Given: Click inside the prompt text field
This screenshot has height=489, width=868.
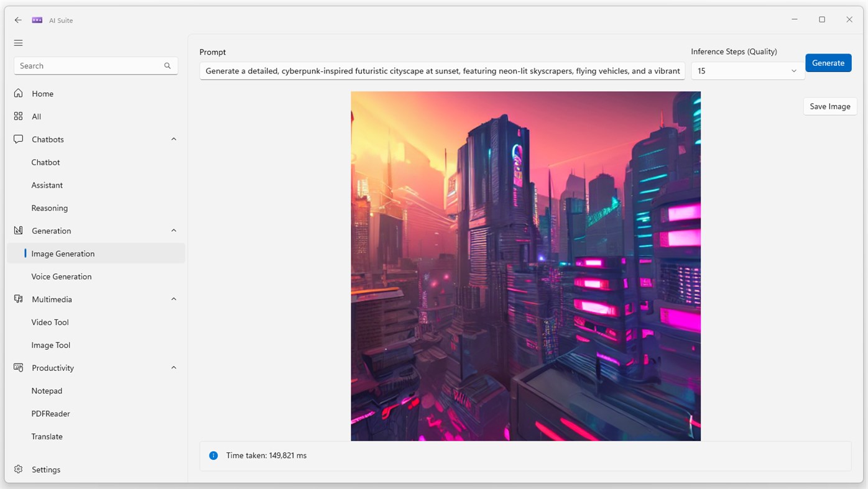Looking at the screenshot, I should coord(441,70).
